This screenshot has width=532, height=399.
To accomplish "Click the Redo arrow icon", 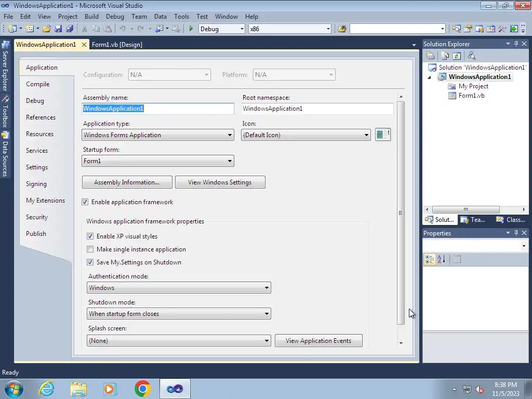I will click(x=140, y=29).
